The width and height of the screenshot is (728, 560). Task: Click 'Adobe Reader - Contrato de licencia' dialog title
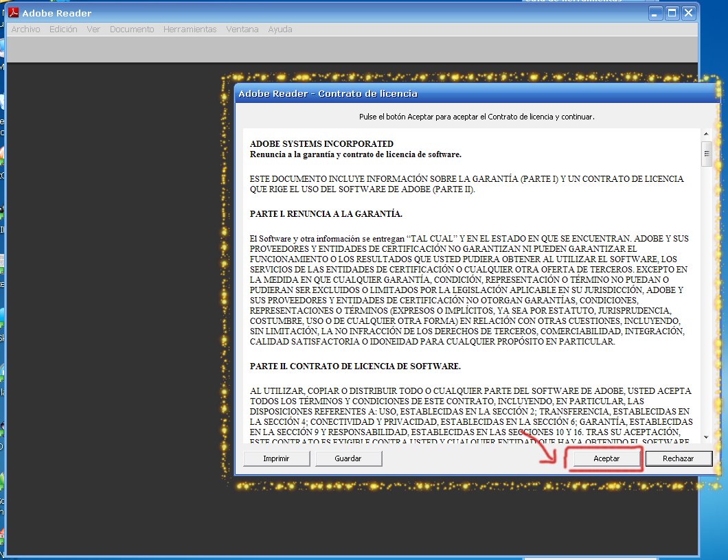[328, 94]
